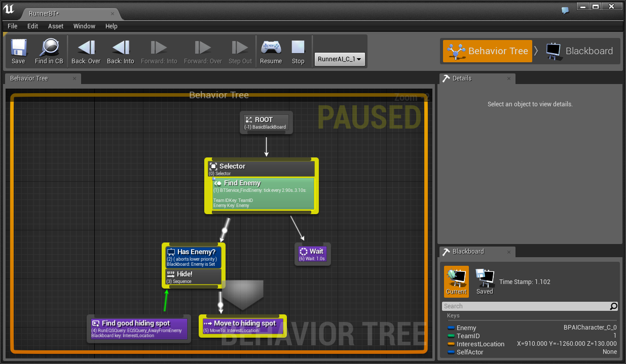The width and height of the screenshot is (626, 364).
Task: Select the Blackboard panel tab
Action: pyautogui.click(x=476, y=252)
